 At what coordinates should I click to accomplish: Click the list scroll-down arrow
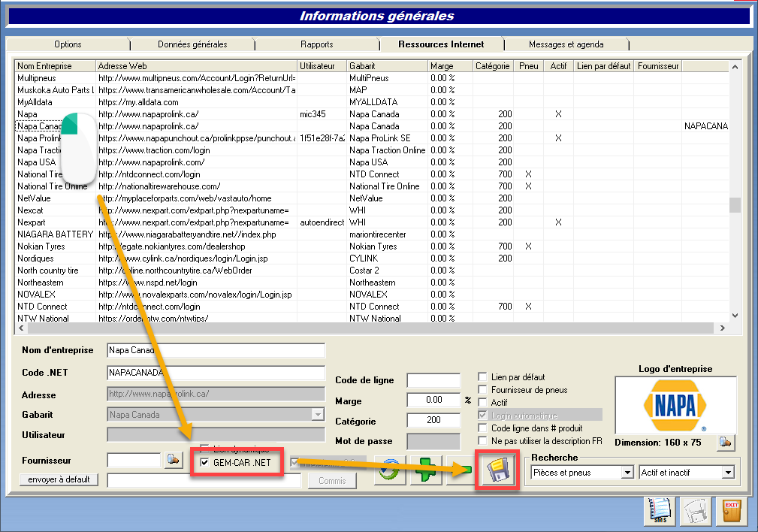pos(735,316)
